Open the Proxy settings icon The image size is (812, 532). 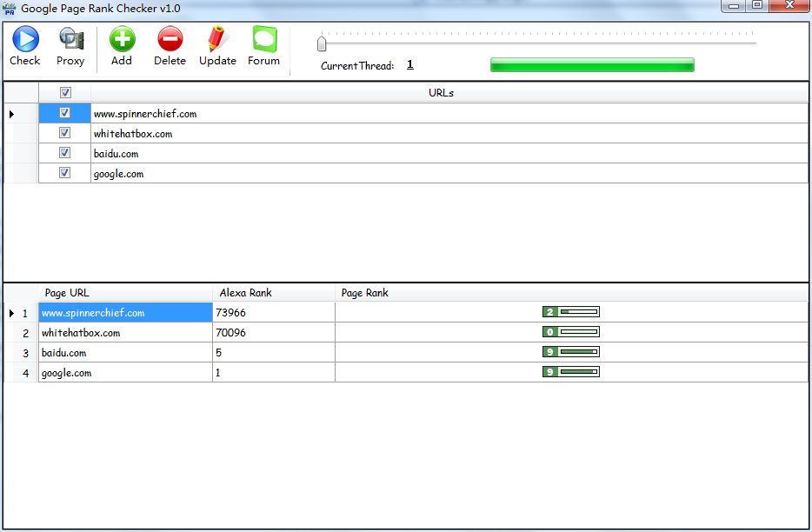click(x=70, y=40)
